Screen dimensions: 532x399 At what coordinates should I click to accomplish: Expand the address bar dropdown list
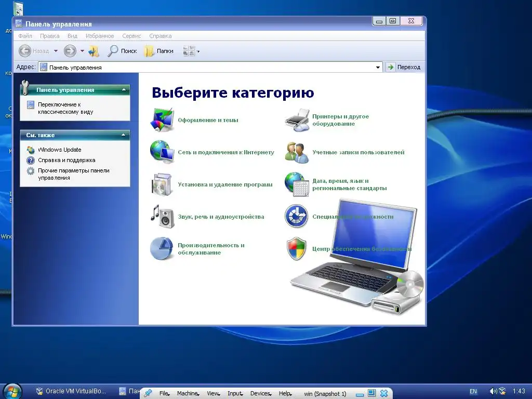pos(378,67)
